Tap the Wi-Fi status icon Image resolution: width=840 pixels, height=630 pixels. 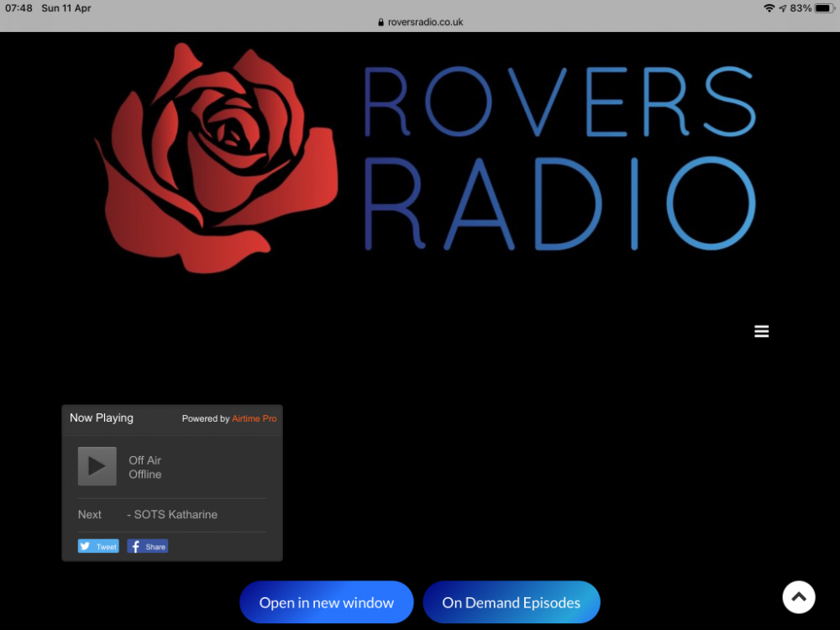coord(769,8)
